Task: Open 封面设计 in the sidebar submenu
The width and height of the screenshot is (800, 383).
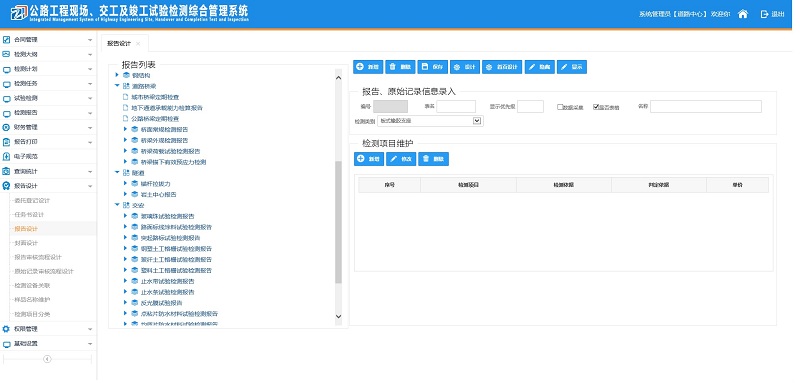Action: point(27,243)
